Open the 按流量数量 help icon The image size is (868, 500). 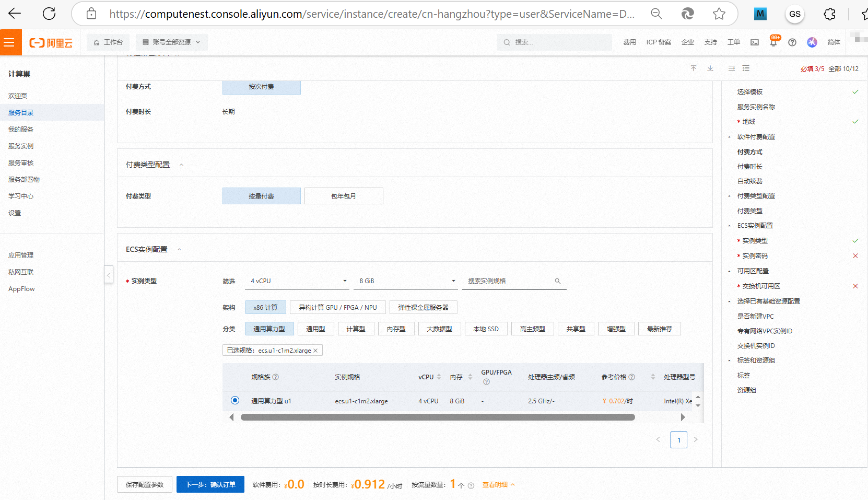[x=471, y=485]
